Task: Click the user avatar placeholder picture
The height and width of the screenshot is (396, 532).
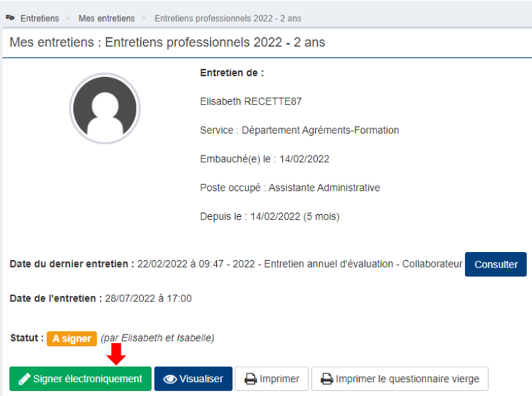Action: (104, 109)
